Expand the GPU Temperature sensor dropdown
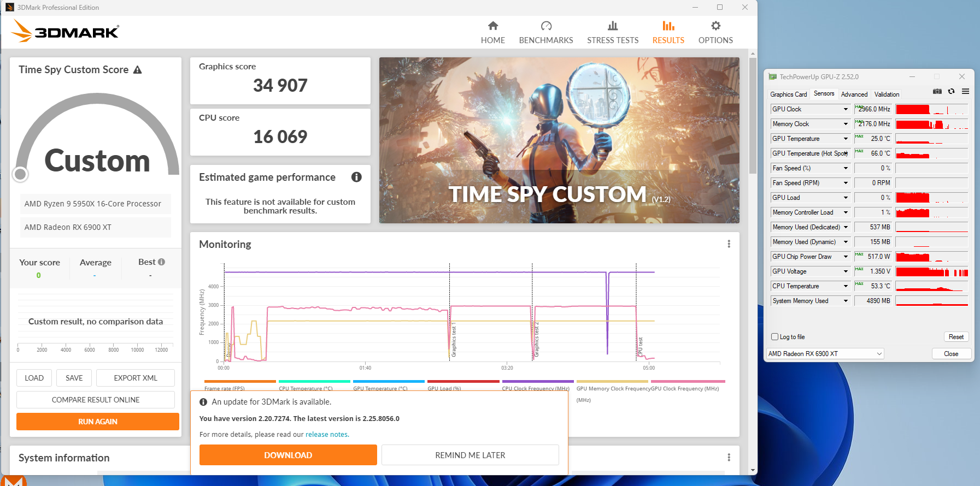The image size is (980, 486). click(x=846, y=139)
